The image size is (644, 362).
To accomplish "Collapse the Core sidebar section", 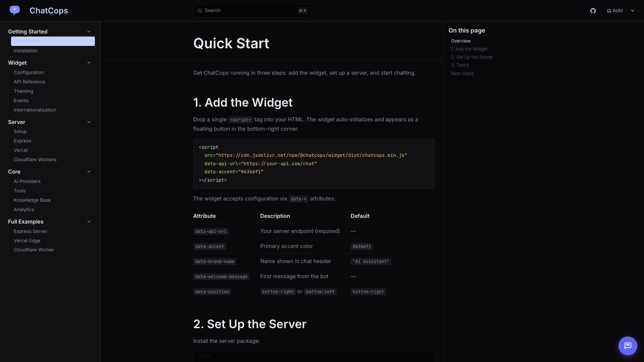I will (89, 172).
